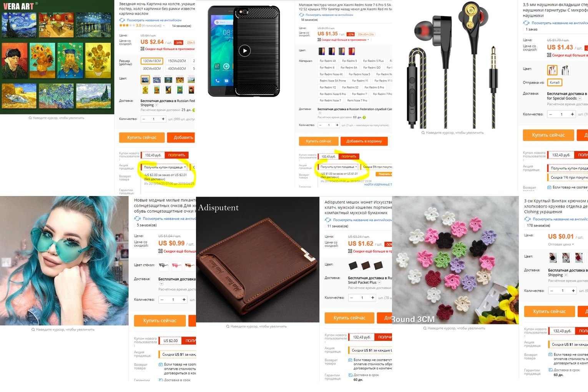Click the quantity field of the crochet flowers
The height and width of the screenshot is (392, 588).
coord(562,291)
